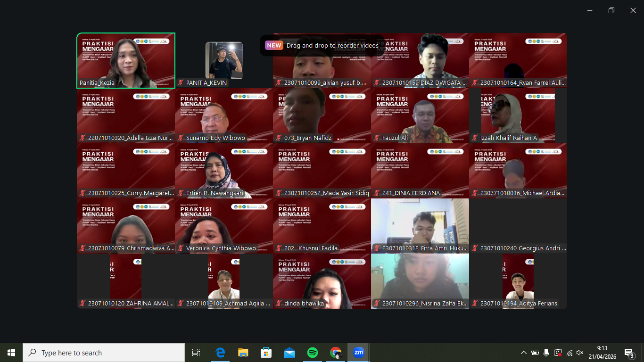Click the NEW drag and drop tooltip banner

pos(322,46)
